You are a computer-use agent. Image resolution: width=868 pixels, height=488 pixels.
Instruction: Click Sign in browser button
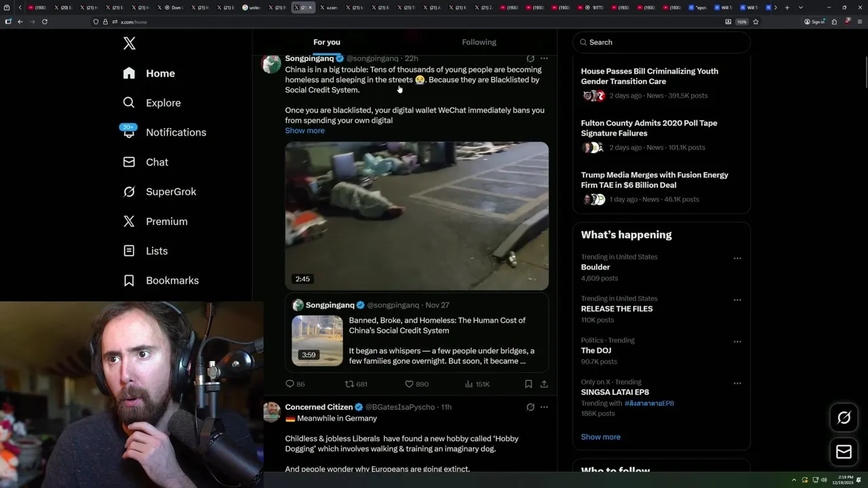[x=814, y=22]
